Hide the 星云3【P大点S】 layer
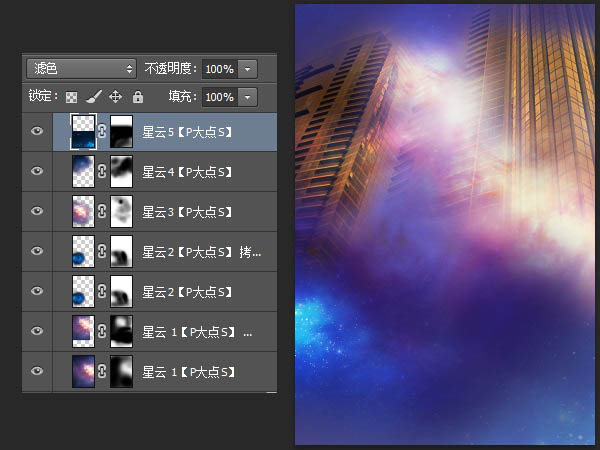Image resolution: width=600 pixels, height=450 pixels. coord(37,211)
